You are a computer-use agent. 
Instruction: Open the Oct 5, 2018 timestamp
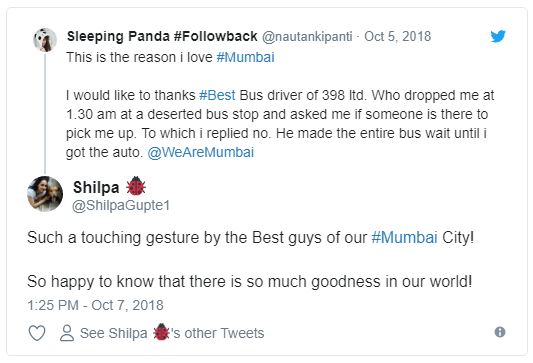[397, 36]
